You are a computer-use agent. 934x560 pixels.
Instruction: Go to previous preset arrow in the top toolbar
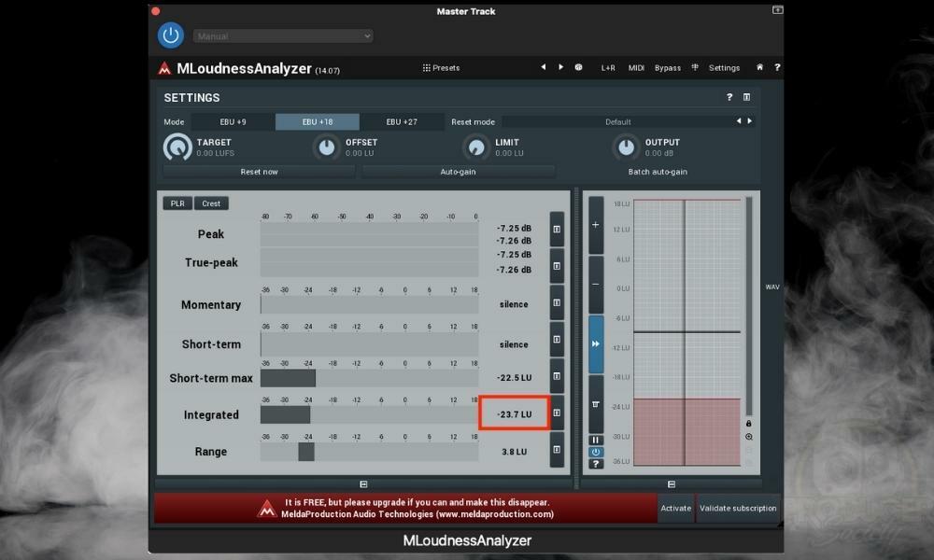coord(544,67)
